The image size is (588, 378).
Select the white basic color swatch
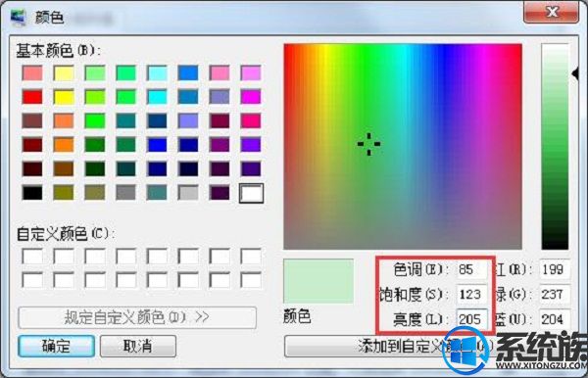[x=251, y=193]
